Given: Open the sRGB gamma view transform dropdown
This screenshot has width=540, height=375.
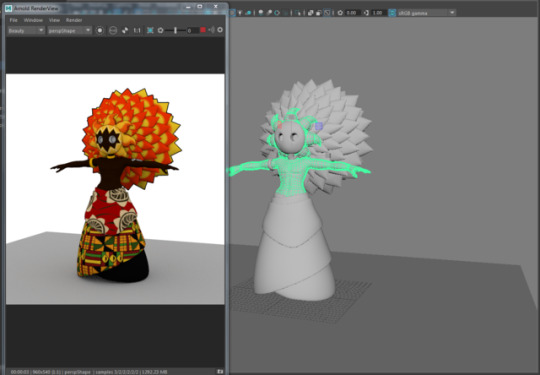Looking at the screenshot, I should point(427,13).
